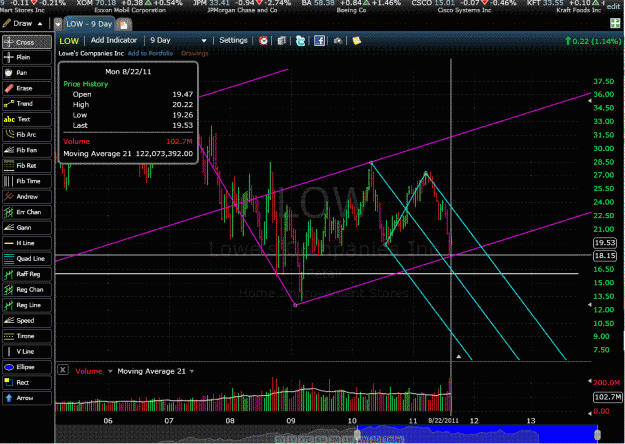Open a new chart tab

click(124, 25)
